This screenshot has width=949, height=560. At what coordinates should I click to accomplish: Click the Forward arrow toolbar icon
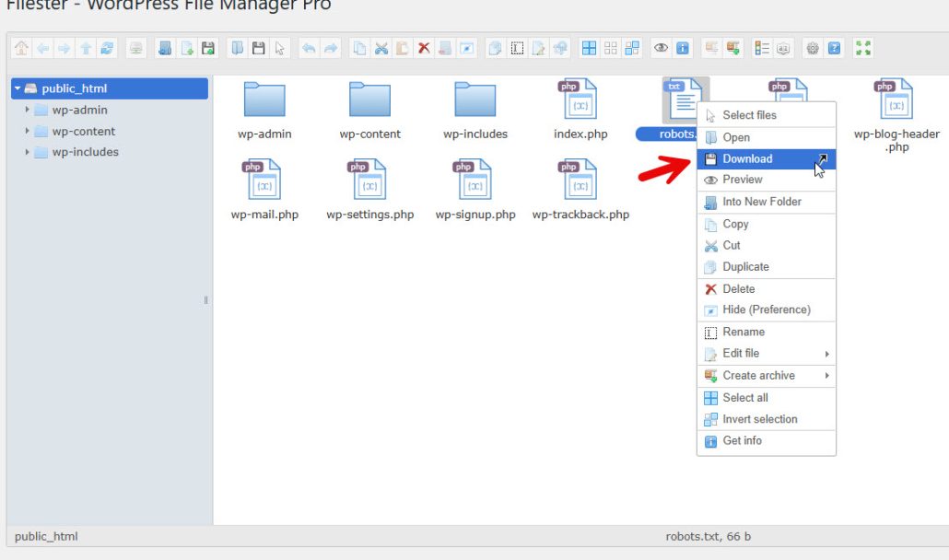point(64,49)
